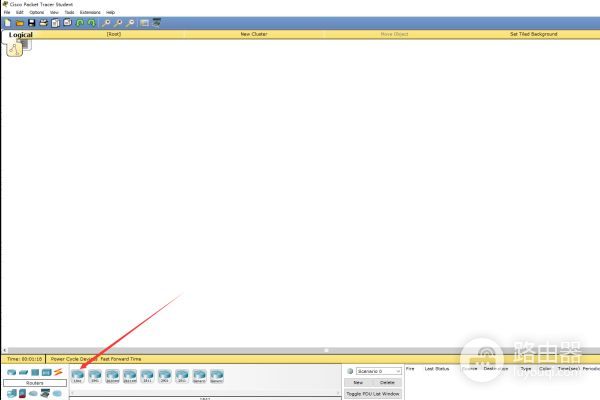600x400 pixels.
Task: Pick the 2621XM router model
Action: (130, 376)
